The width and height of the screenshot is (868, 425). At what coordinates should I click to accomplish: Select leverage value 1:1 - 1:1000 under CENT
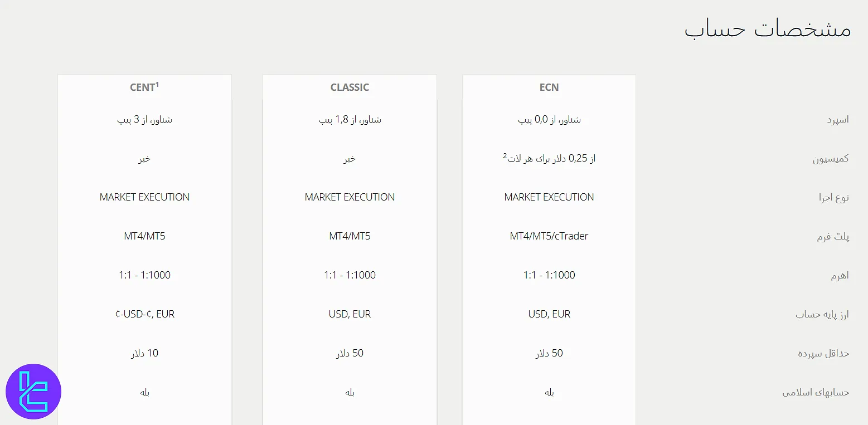click(x=144, y=275)
